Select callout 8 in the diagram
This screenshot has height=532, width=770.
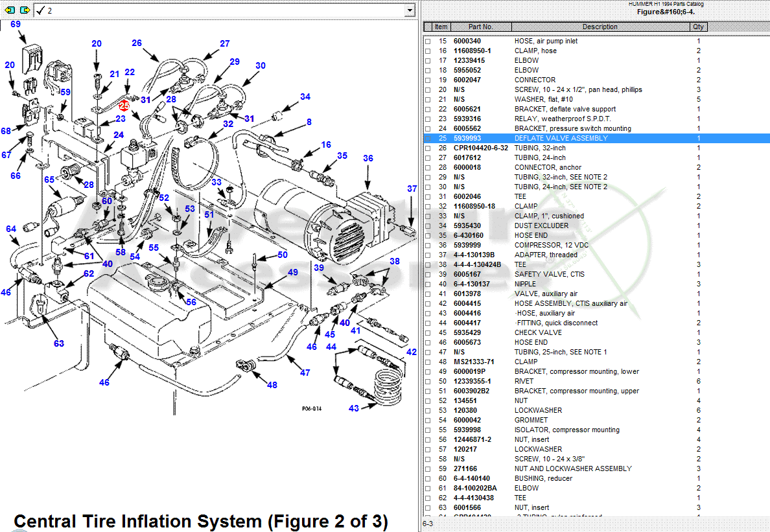point(309,122)
